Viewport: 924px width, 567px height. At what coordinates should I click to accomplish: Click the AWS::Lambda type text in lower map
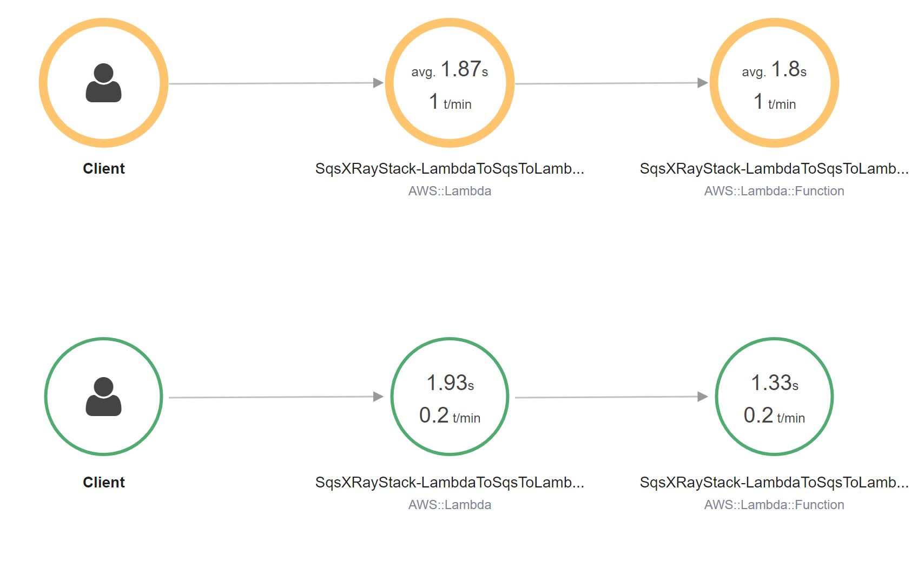pos(450,505)
